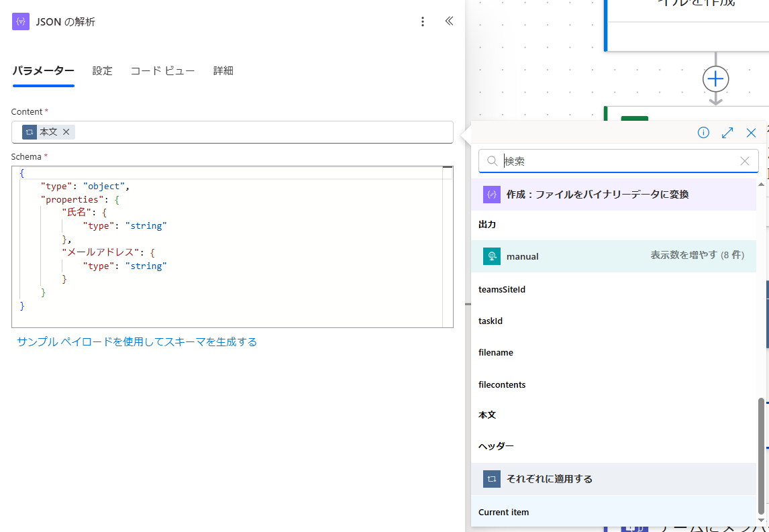Select 本文 in the dynamic content list

[613, 415]
